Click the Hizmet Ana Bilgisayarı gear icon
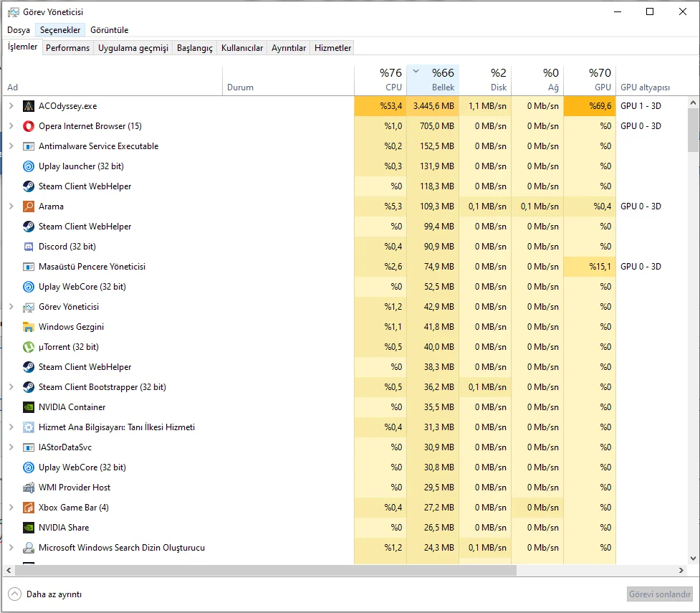 (x=29, y=427)
